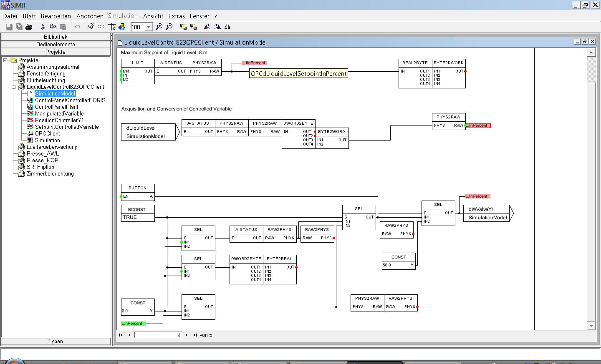This screenshot has width=601, height=364.
Task: Select Zimmerbeleuchtung project
Action: pyautogui.click(x=50, y=173)
